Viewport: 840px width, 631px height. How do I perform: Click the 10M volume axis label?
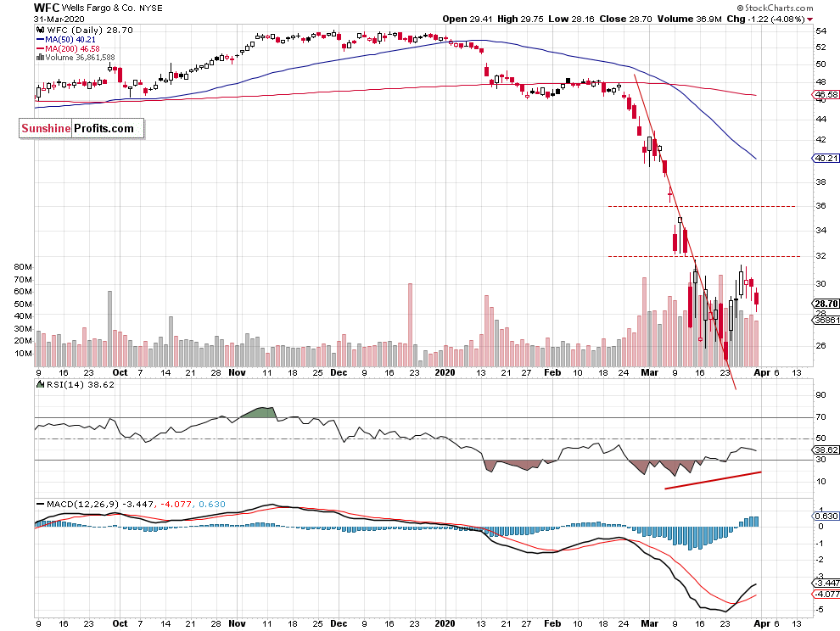point(23,354)
